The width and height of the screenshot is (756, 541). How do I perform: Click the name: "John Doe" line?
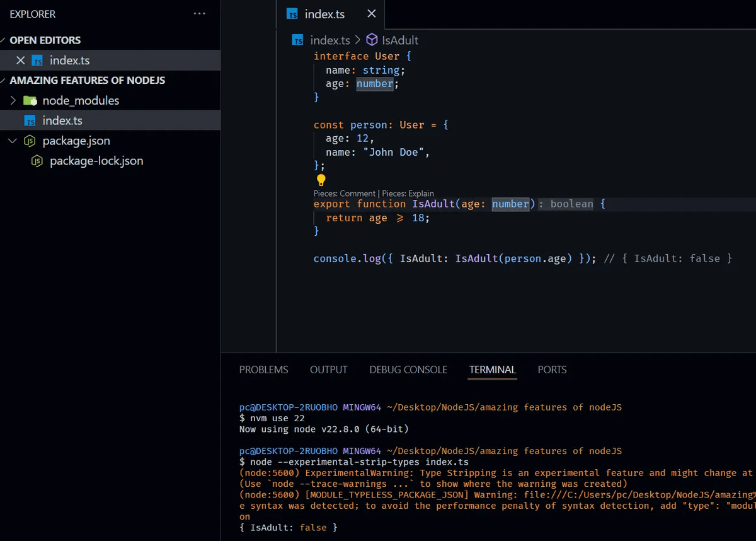pyautogui.click(x=378, y=153)
